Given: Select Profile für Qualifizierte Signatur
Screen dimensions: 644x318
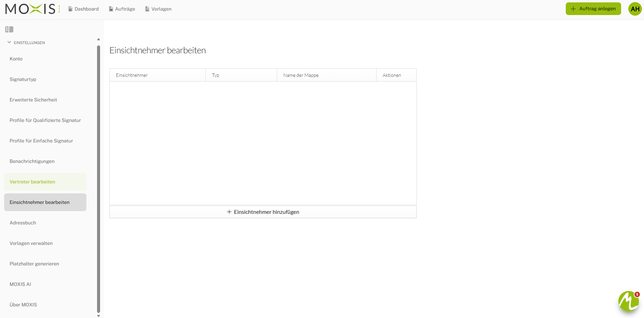Looking at the screenshot, I should [45, 120].
